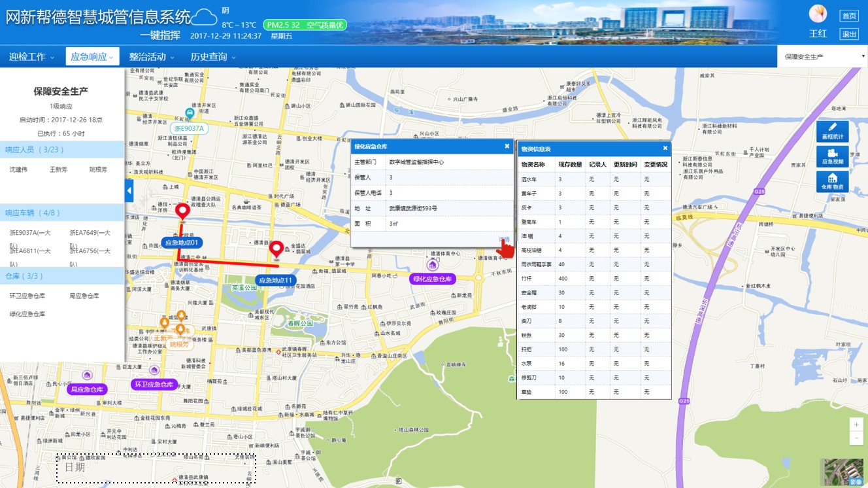Click the PM2.5 air quality badge
The width and height of the screenshot is (868, 488).
coord(305,25)
